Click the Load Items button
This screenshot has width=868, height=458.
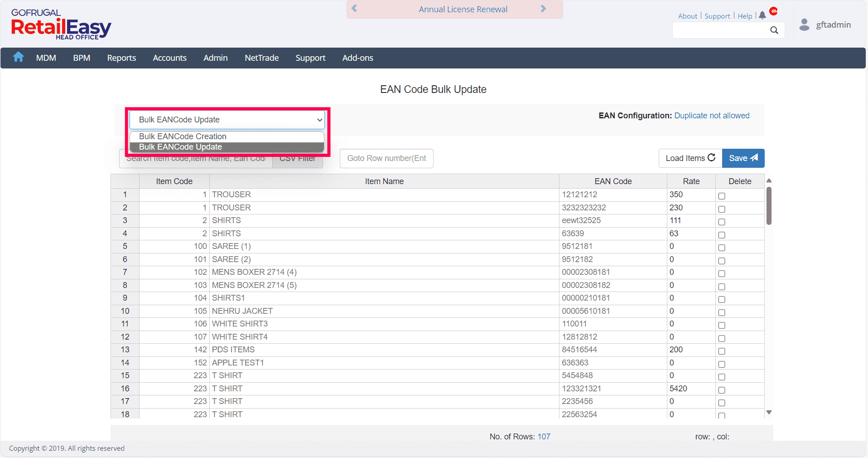pos(690,158)
